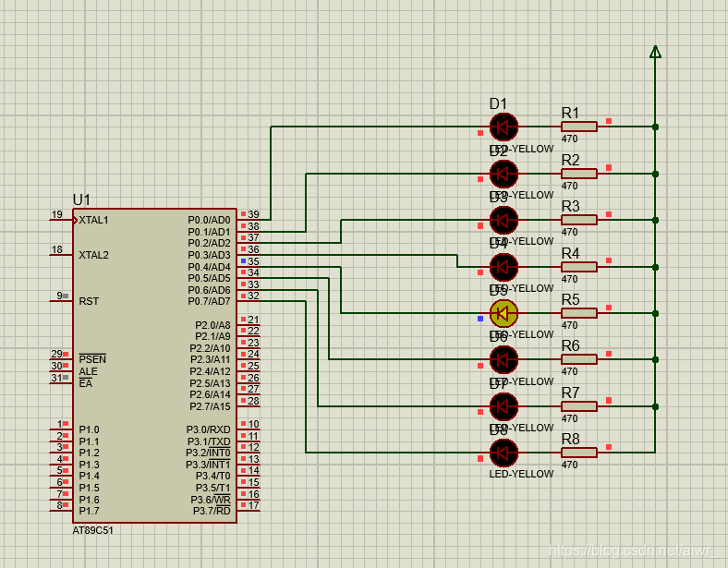Click the blue logic state marker at pin 35
728x568 pixels.
[243, 260]
